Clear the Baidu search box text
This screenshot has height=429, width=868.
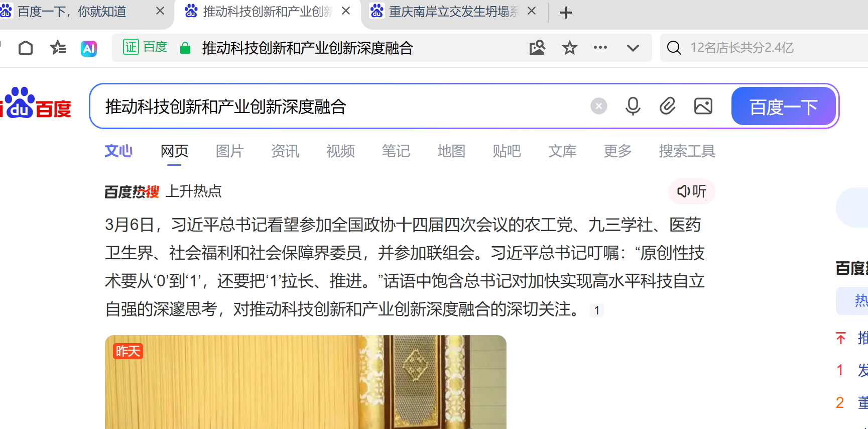pos(598,106)
